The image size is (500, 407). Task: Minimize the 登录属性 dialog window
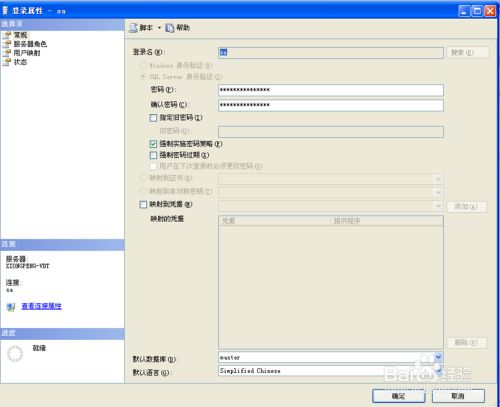pyautogui.click(x=465, y=11)
